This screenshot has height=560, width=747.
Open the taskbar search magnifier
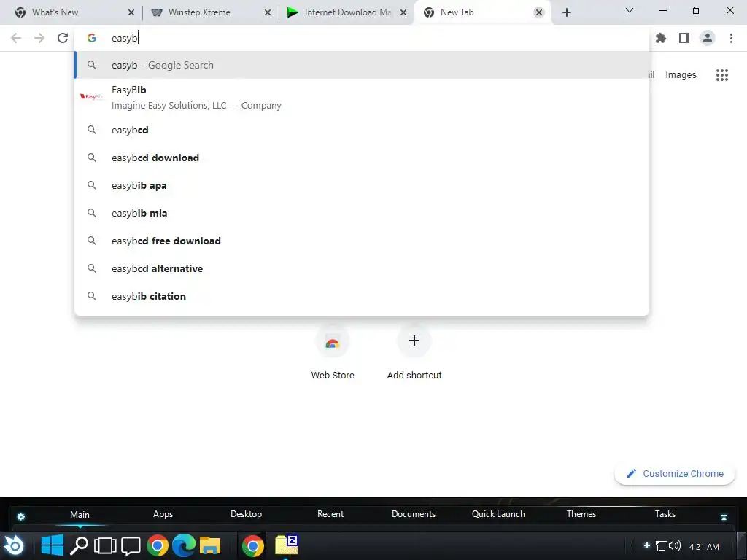pyautogui.click(x=79, y=545)
